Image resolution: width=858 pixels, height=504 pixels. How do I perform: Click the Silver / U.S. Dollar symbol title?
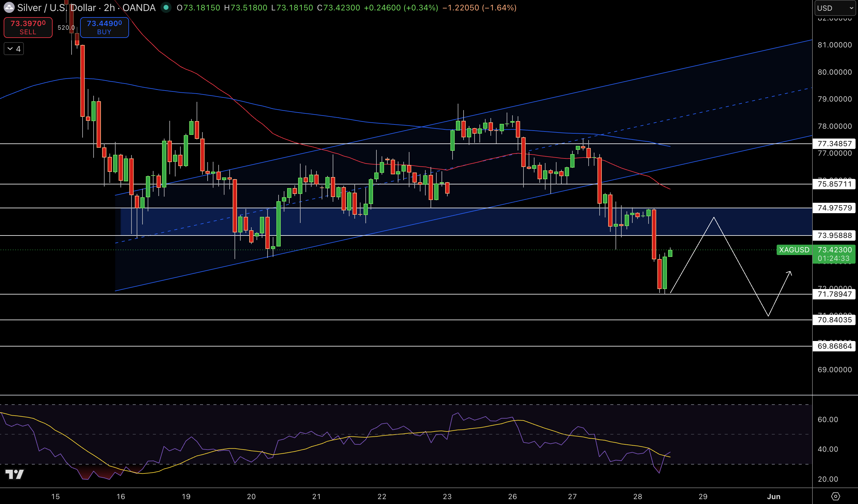click(x=57, y=7)
